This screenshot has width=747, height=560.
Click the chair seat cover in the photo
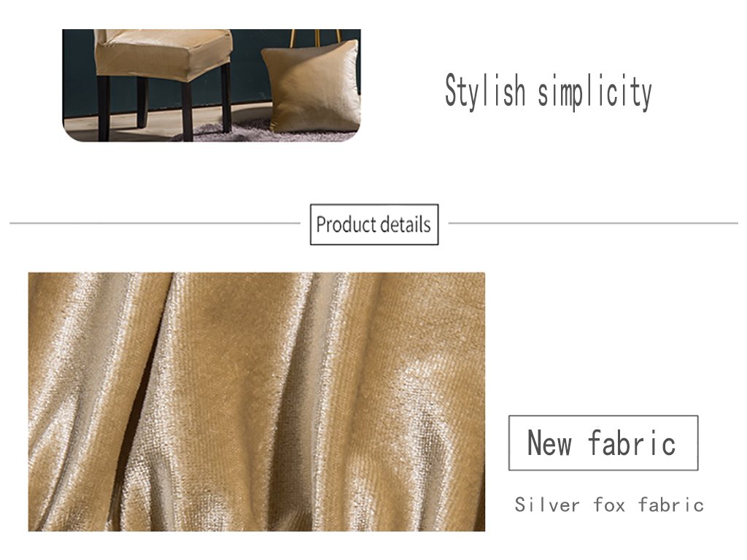pyautogui.click(x=163, y=55)
